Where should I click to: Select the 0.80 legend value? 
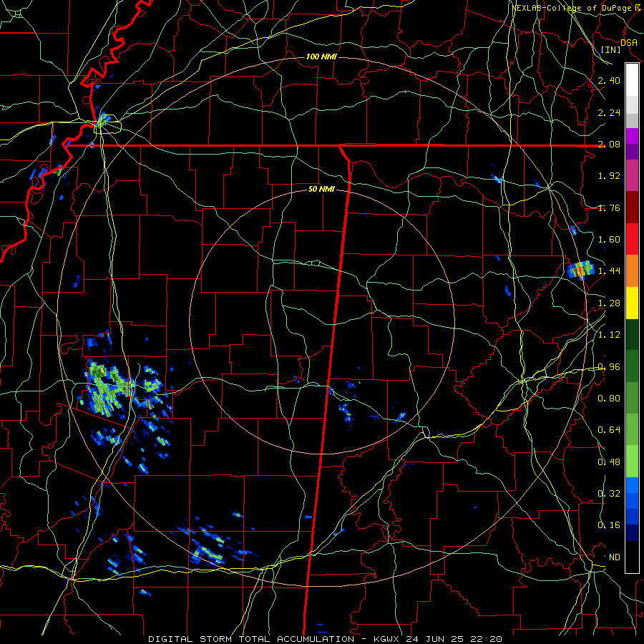609,399
